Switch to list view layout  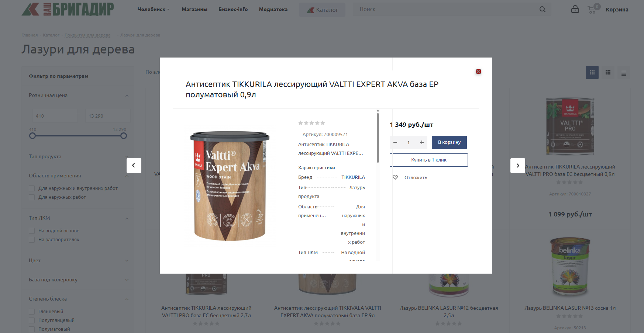click(608, 72)
